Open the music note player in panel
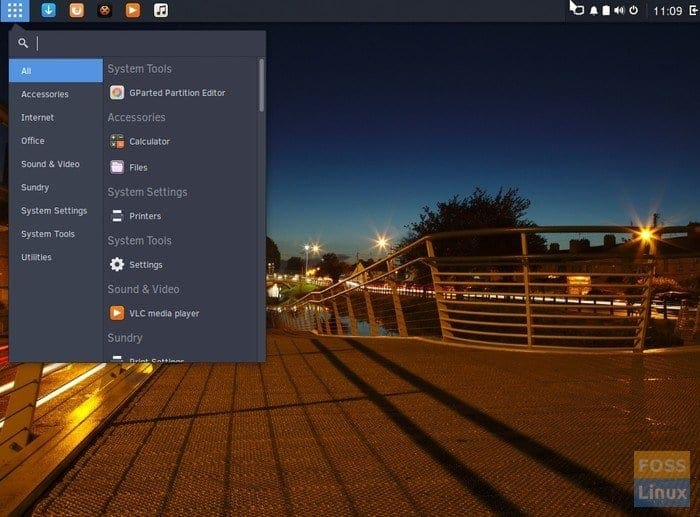 161,10
